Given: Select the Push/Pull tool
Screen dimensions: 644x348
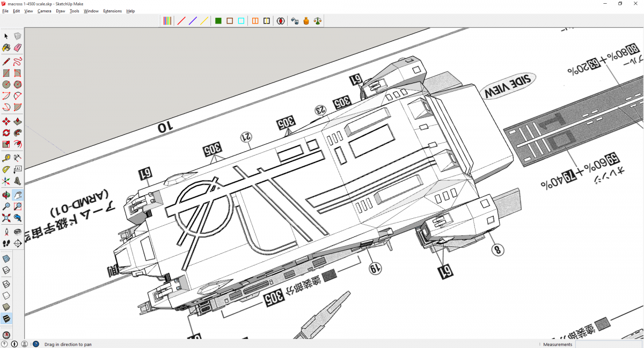Looking at the screenshot, I should (x=18, y=121).
